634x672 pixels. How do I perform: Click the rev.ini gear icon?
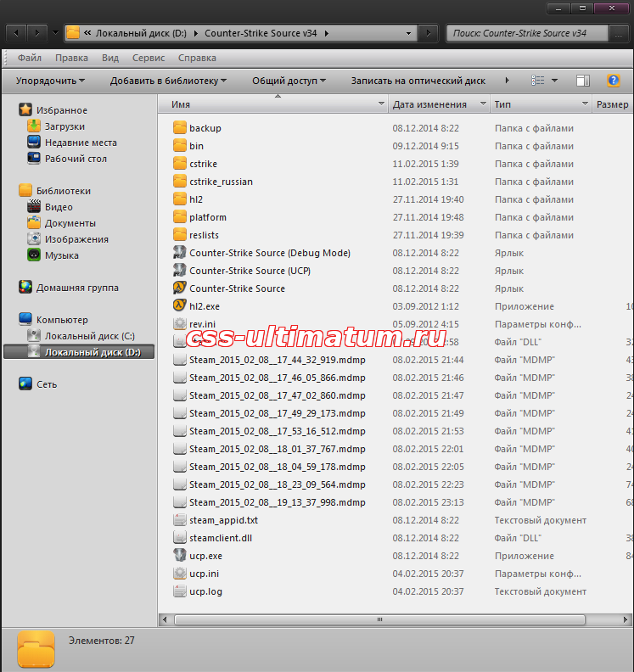click(x=180, y=323)
